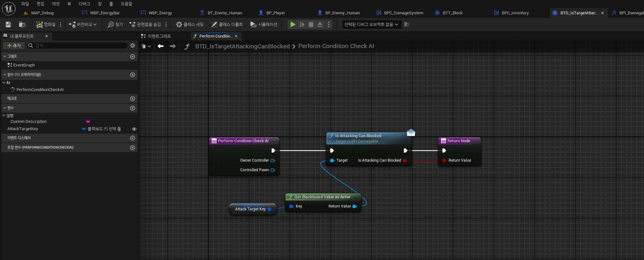Collapse the 설명 category
Screen dimensions: 644x260
tap(4, 116)
